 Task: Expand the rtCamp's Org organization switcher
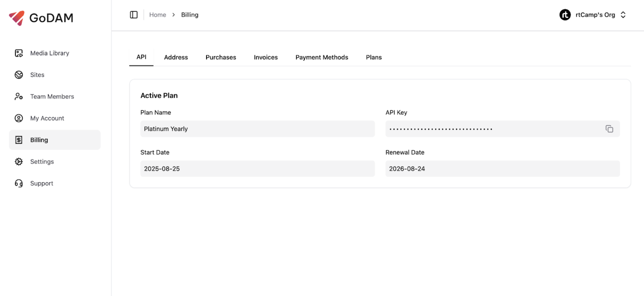click(x=595, y=15)
